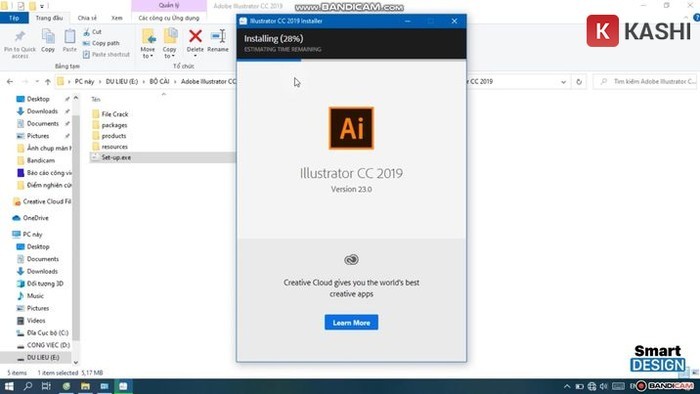Click the Explorer search box

645,82
